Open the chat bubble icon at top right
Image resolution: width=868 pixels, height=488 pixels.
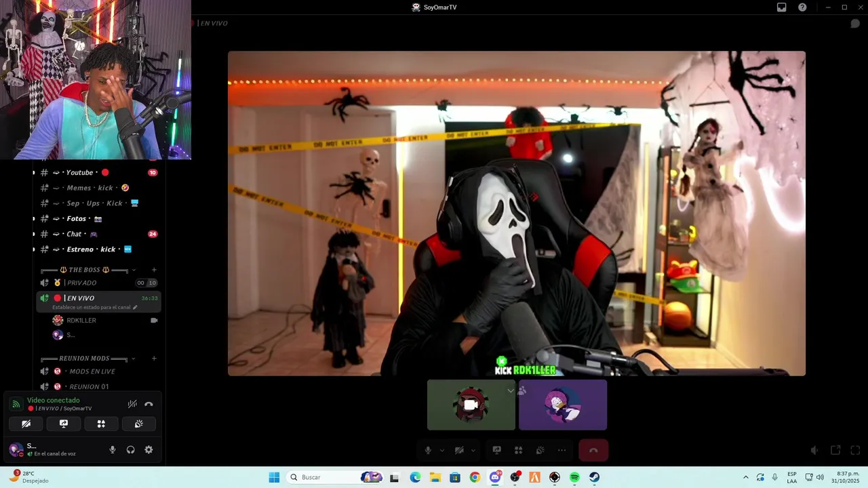click(x=855, y=24)
